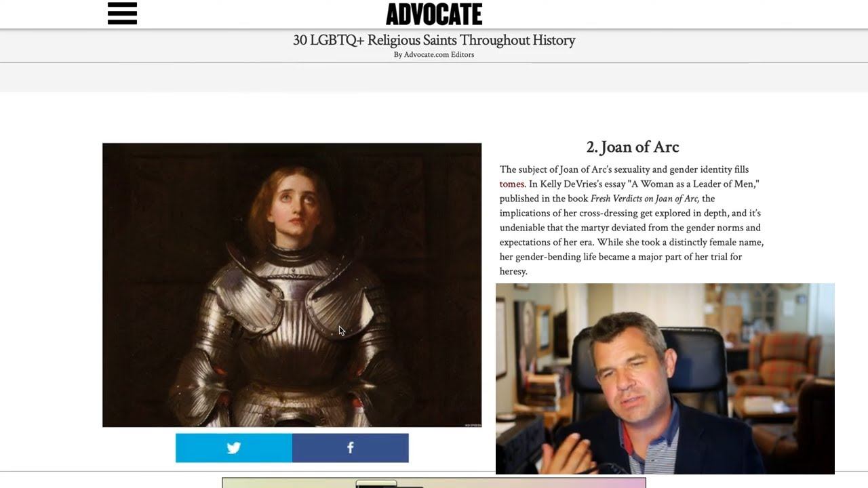
Task: Open the hamburger navigation menu
Action: click(x=122, y=14)
